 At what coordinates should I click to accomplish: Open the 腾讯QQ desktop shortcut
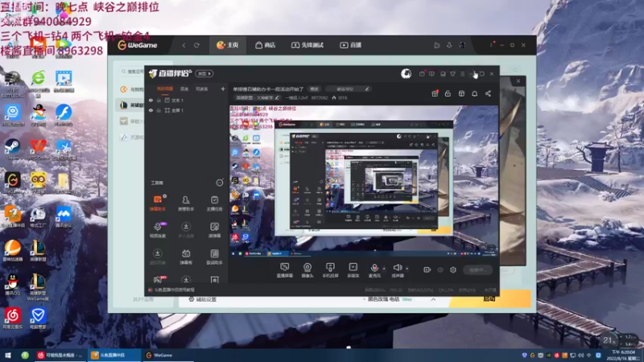pos(12,285)
